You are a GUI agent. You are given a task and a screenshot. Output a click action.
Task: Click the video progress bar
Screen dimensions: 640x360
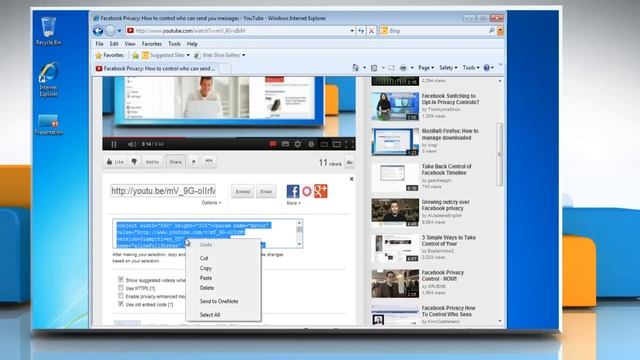coord(229,138)
